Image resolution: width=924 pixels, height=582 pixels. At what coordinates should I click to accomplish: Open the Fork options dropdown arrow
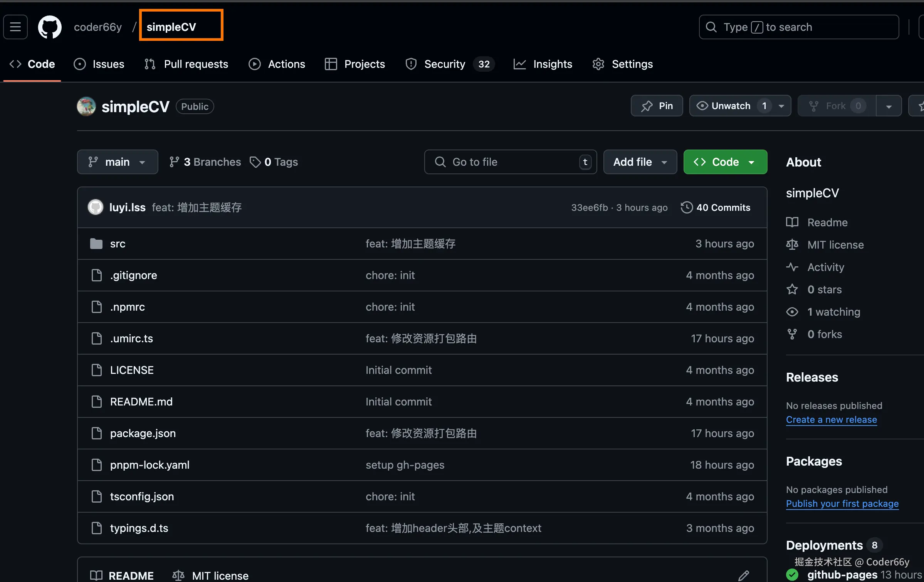(x=889, y=106)
